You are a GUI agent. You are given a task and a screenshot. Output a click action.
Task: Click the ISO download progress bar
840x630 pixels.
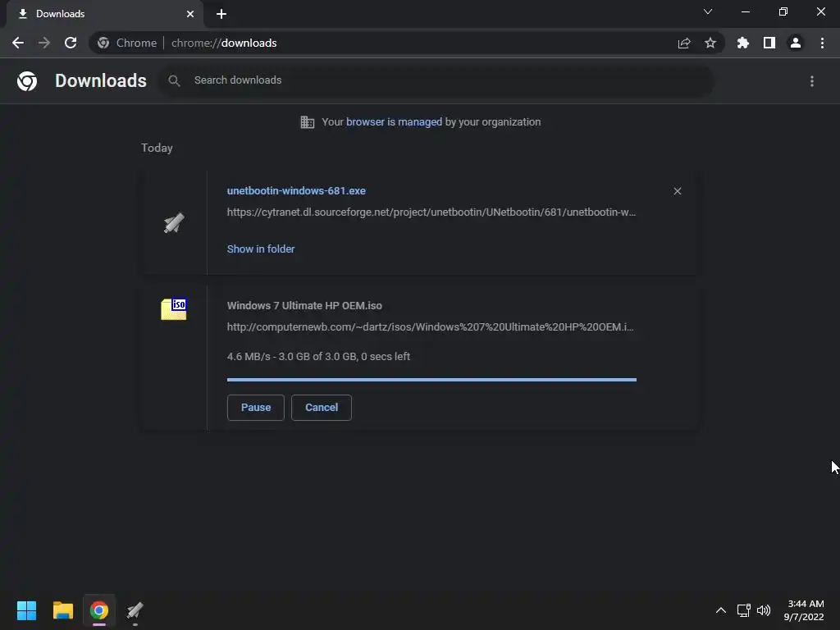pos(431,380)
